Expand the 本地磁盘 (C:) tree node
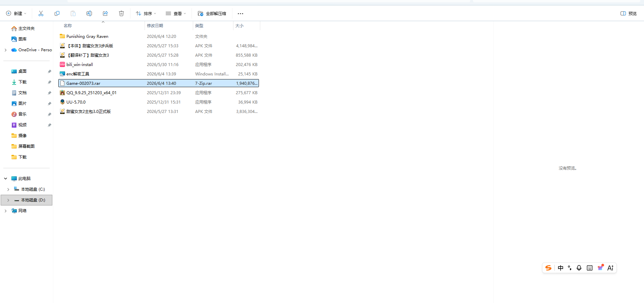This screenshot has height=303, width=644. coord(8,189)
